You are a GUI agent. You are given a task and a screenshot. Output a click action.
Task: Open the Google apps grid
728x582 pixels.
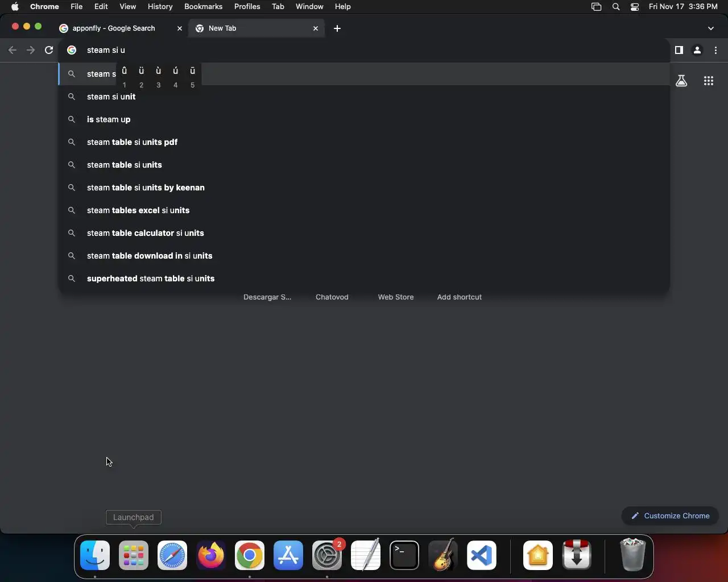tap(709, 81)
